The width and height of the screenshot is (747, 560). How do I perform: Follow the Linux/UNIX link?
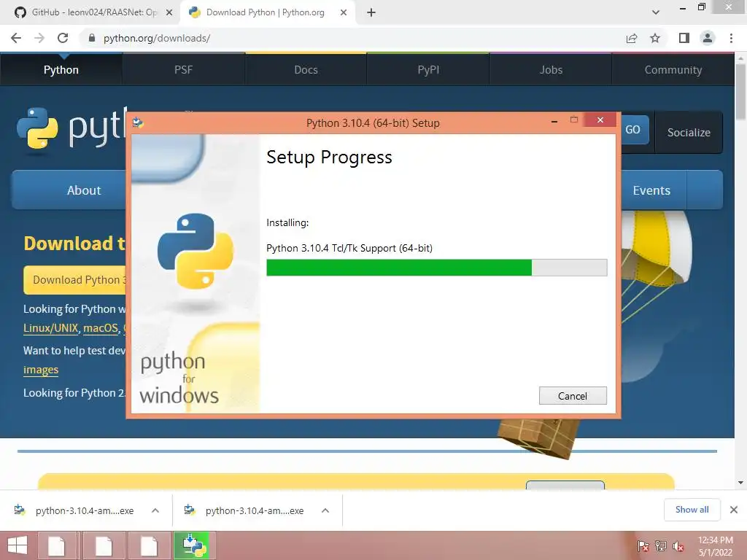(x=50, y=328)
